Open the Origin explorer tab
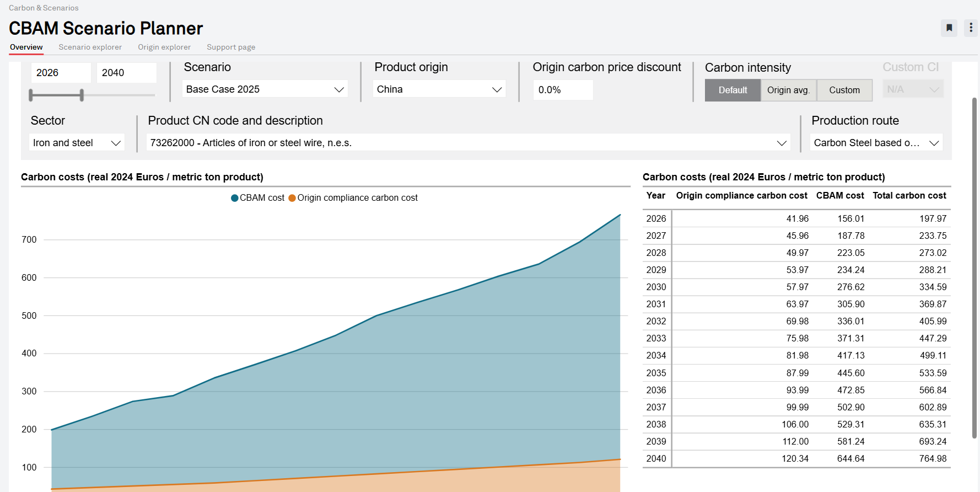Image resolution: width=980 pixels, height=492 pixels. [x=164, y=47]
